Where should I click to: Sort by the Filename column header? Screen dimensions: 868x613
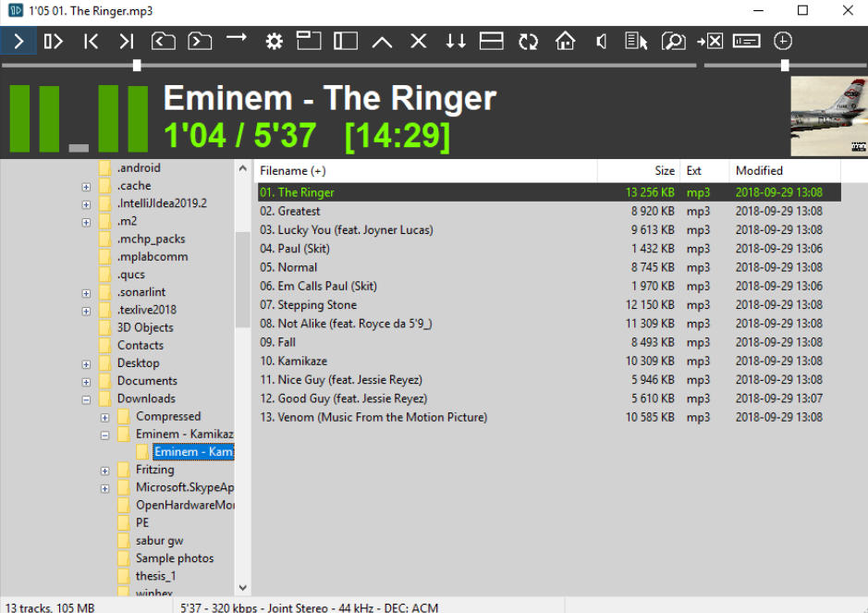pos(425,171)
